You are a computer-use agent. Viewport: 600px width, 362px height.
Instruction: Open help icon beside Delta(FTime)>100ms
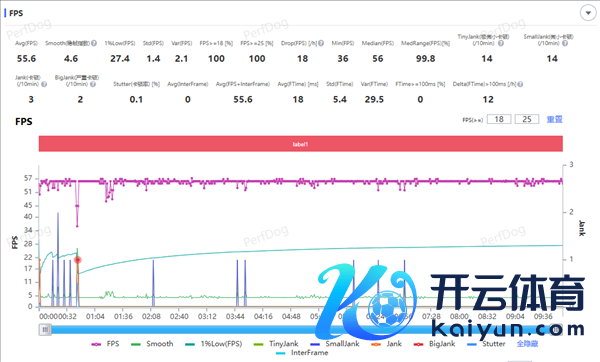(520, 84)
